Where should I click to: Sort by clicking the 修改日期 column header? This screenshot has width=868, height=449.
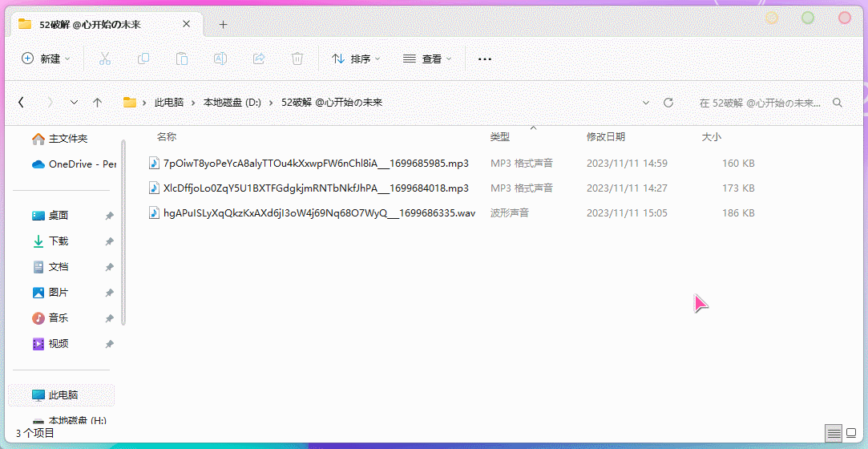click(606, 137)
